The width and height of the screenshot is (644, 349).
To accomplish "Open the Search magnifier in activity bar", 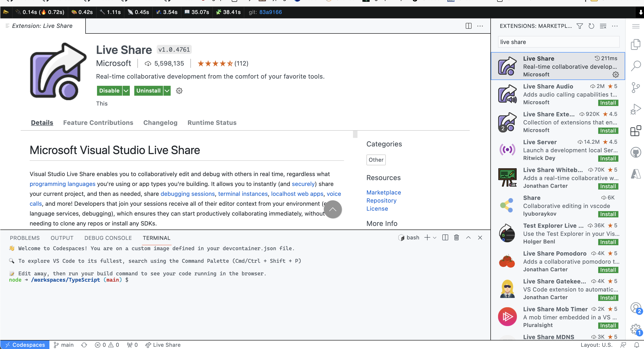I will (x=635, y=66).
